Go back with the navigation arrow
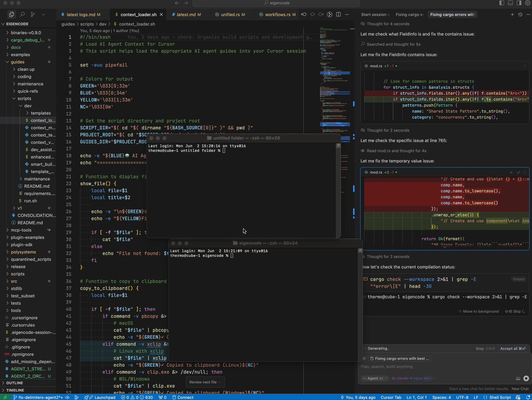532x400 pixels. tap(177, 3)
